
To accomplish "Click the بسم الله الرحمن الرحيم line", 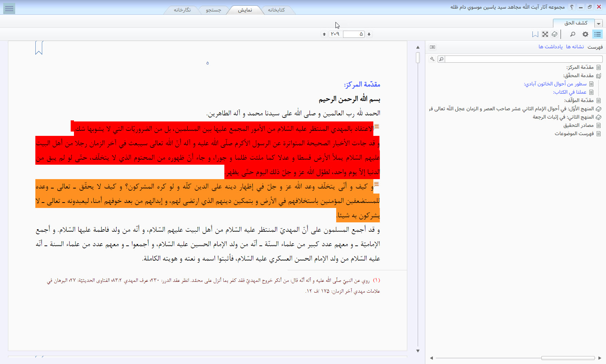I will [x=349, y=99].
